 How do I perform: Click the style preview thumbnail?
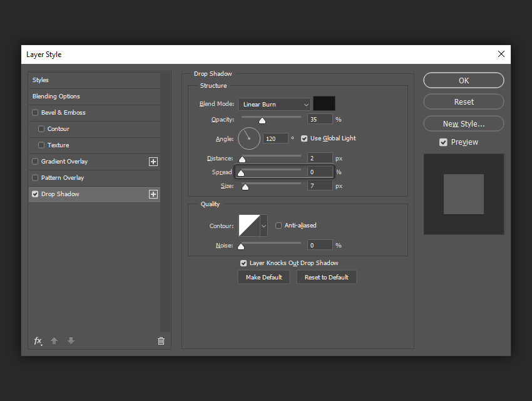click(464, 194)
